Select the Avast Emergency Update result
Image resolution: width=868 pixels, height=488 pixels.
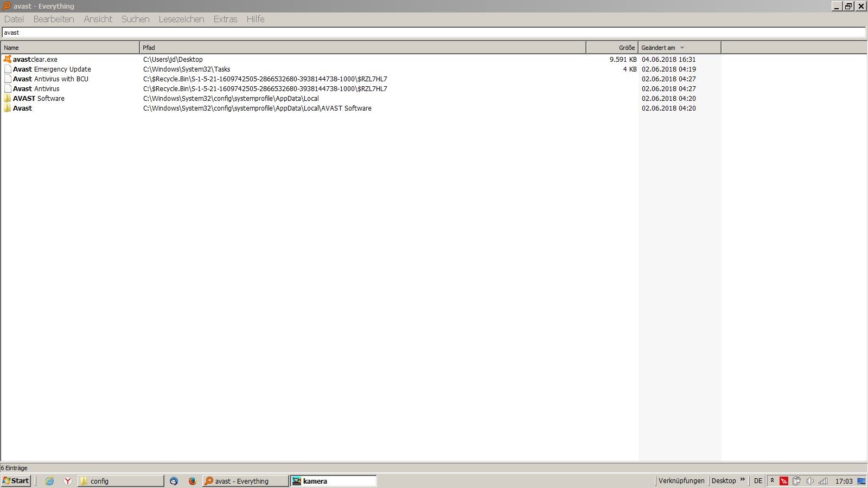[52, 69]
